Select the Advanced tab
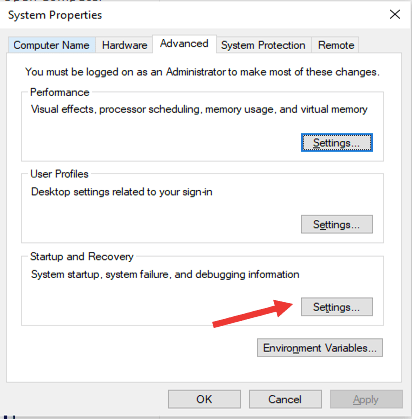 click(x=184, y=44)
